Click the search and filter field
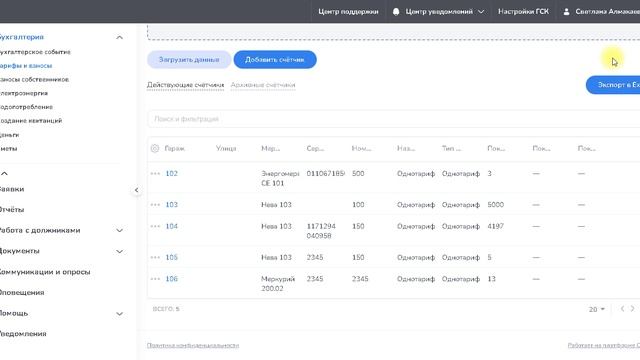Viewport: 640px width, 360px height. (x=393, y=119)
